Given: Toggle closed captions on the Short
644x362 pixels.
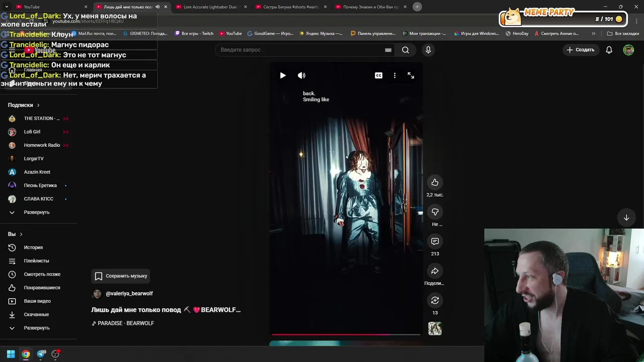Looking at the screenshot, I should coord(378,75).
